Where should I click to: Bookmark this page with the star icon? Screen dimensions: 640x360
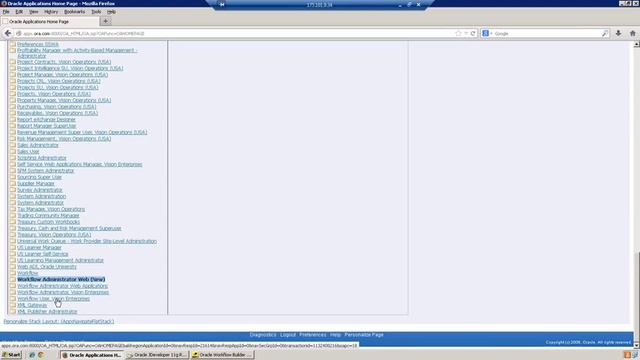[458, 33]
